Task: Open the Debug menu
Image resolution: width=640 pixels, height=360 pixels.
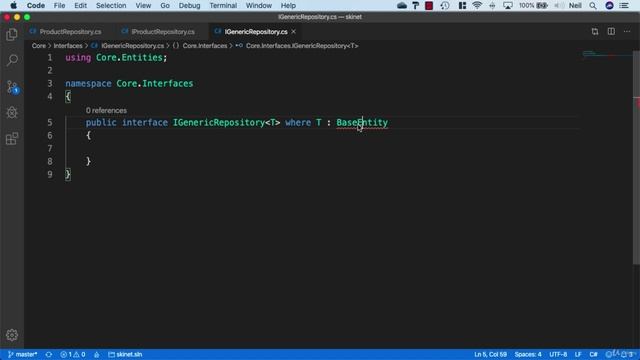Action: [189, 5]
